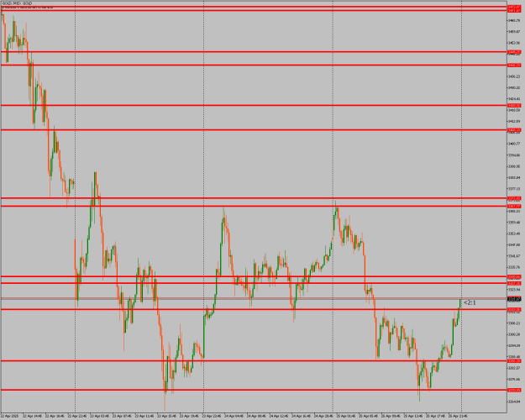Click the 3377.13 price axis value
Image resolution: width=525 pixels, height=420 pixels.
pyautogui.click(x=514, y=188)
